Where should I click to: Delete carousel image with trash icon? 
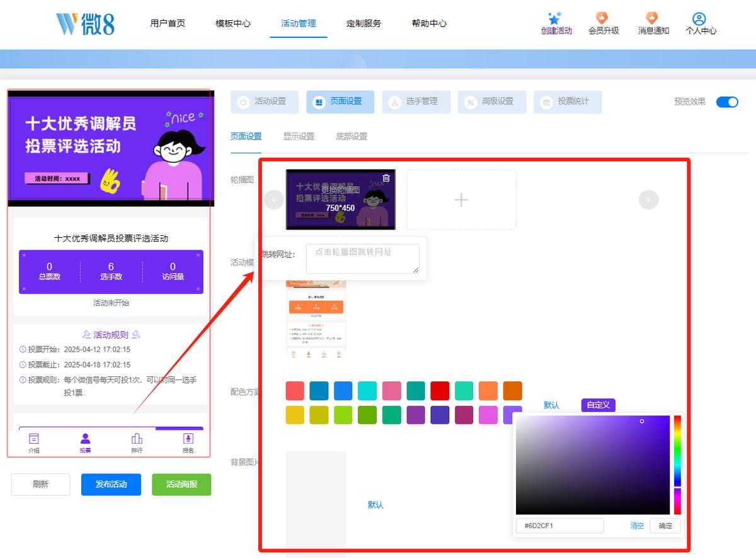[x=386, y=178]
